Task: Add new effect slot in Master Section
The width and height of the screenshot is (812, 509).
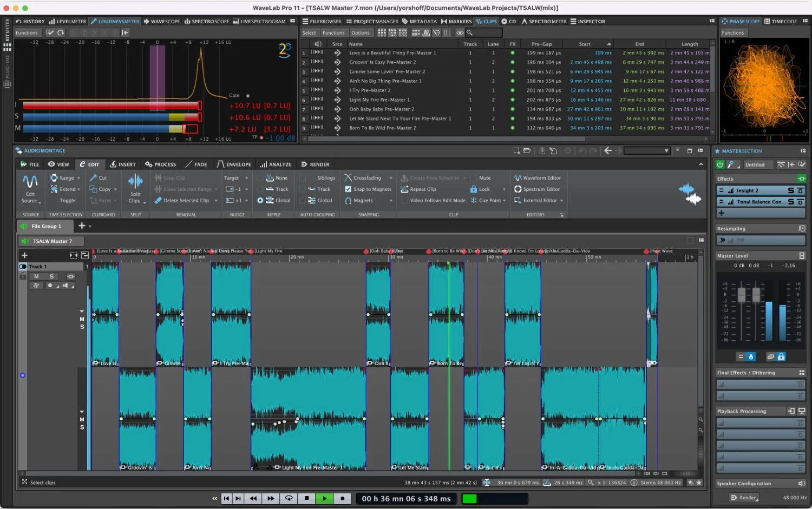Action: click(x=721, y=213)
